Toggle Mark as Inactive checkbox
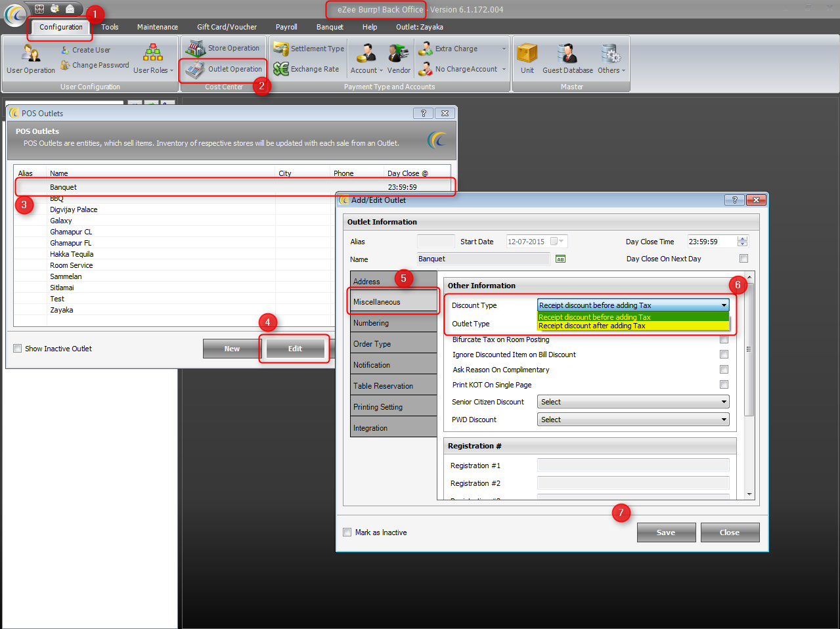Image resolution: width=840 pixels, height=629 pixels. pos(347,532)
